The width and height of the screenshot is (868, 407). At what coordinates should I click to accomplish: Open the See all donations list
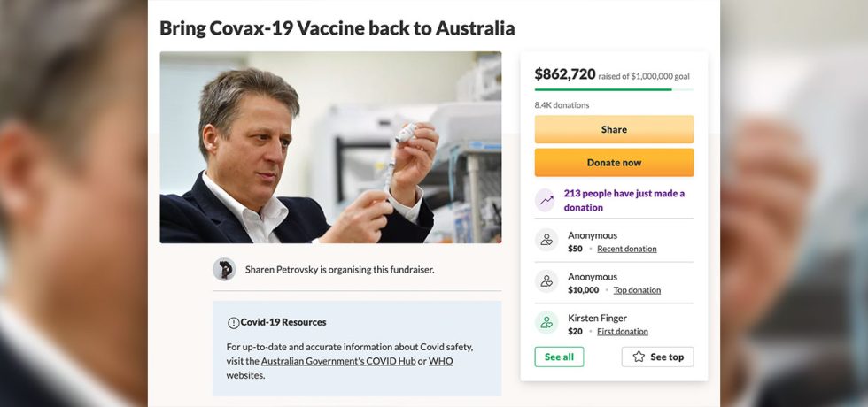(559, 357)
